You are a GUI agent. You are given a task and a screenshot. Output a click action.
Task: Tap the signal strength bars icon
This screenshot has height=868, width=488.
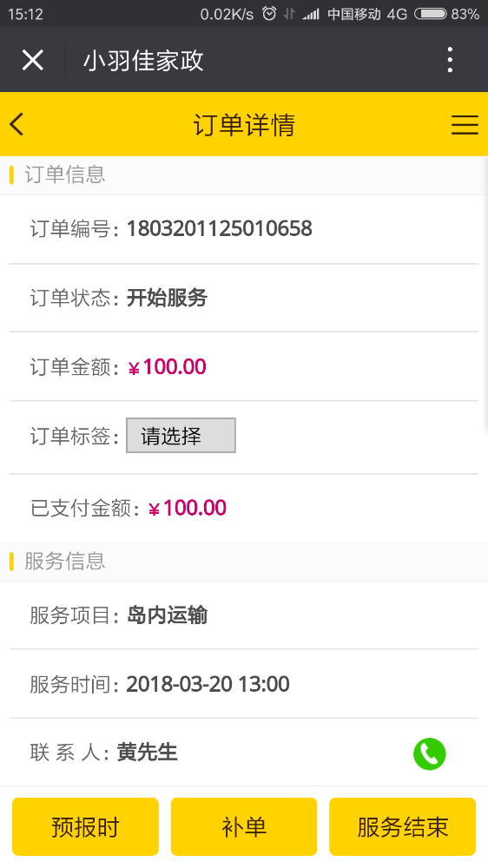tap(311, 14)
